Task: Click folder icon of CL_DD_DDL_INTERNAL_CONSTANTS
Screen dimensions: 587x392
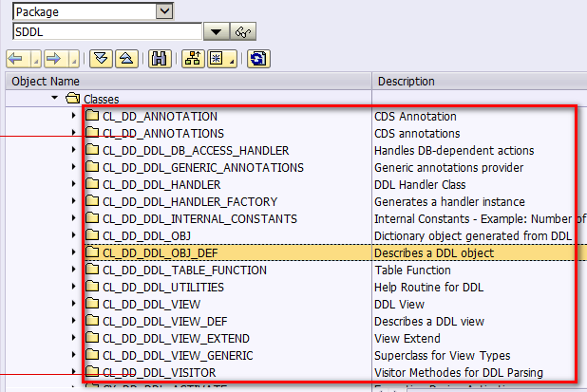Action: coord(92,217)
